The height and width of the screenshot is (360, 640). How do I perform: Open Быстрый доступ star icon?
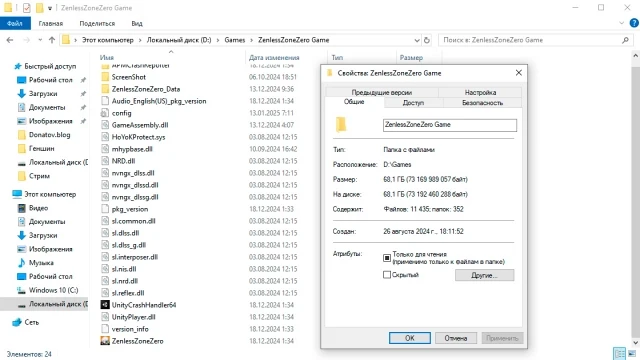click(18, 66)
